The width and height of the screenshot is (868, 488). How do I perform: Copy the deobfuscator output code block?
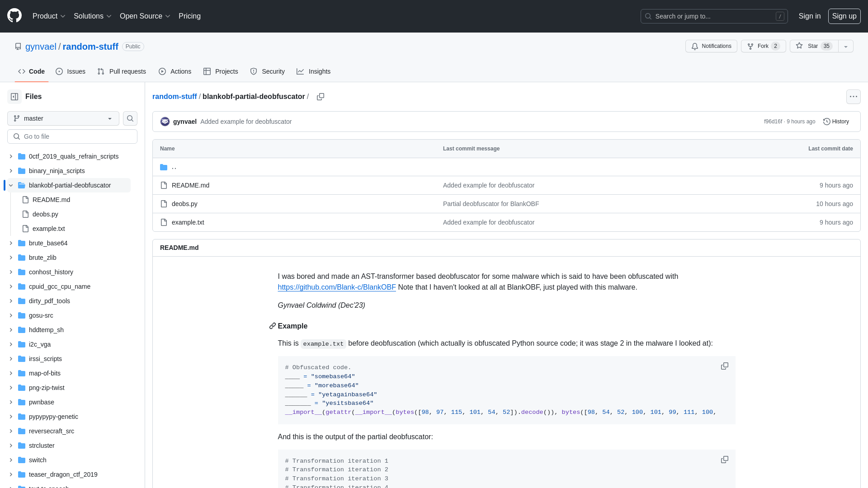click(x=724, y=460)
